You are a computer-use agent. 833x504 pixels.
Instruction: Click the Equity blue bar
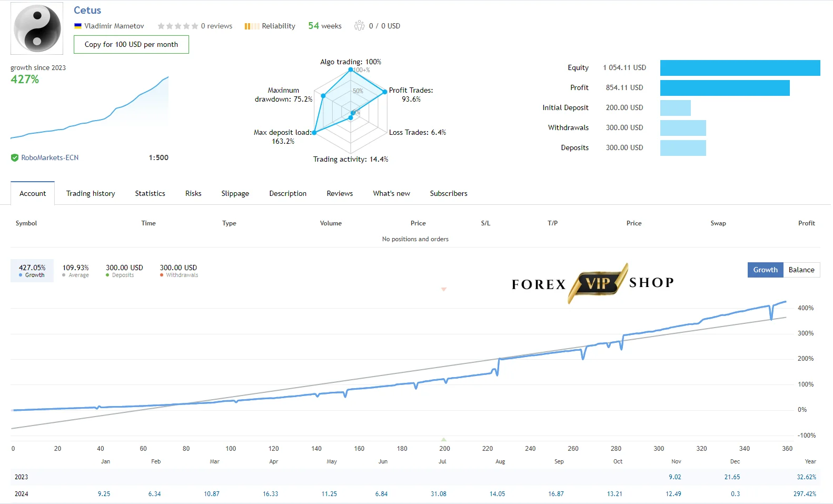[740, 68]
